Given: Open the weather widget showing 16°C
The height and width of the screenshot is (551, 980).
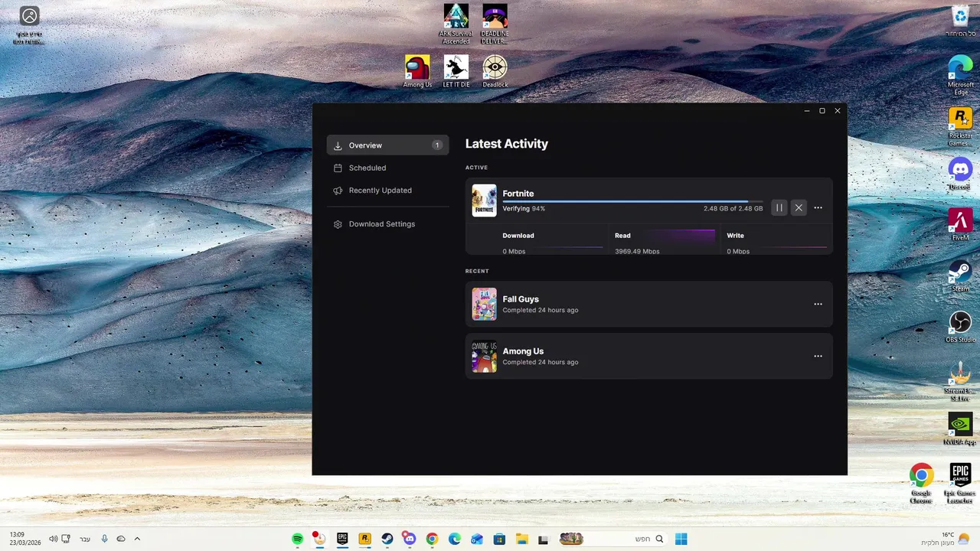Looking at the screenshot, I should coord(945,539).
